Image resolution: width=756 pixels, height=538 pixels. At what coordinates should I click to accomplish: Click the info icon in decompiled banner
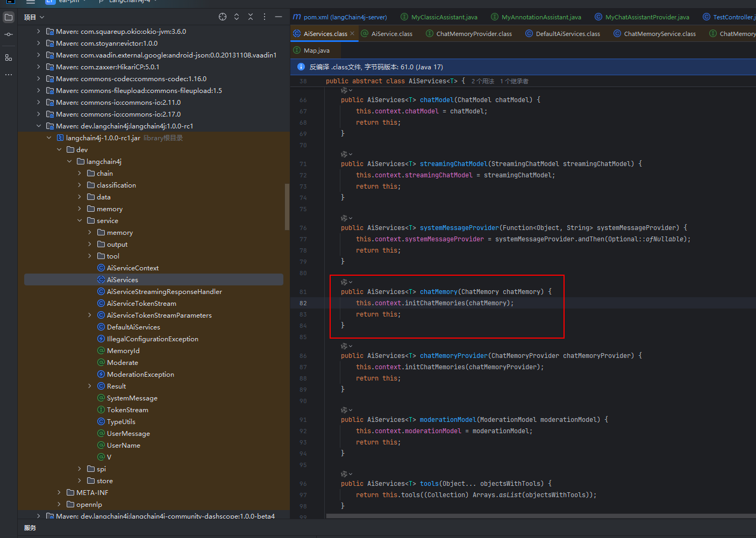pyautogui.click(x=301, y=67)
